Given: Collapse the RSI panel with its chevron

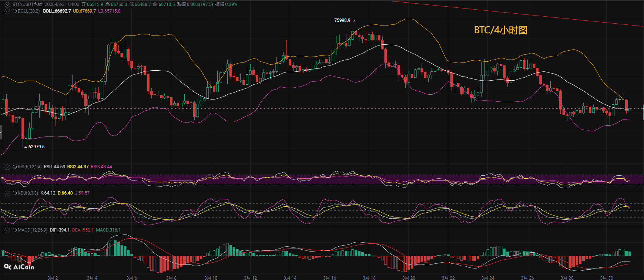Looking at the screenshot, I should [x=7, y=167].
